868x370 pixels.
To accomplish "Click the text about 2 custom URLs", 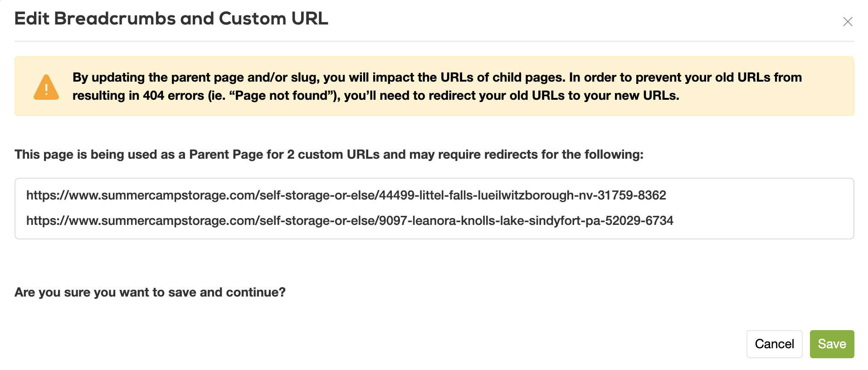I will click(329, 154).
